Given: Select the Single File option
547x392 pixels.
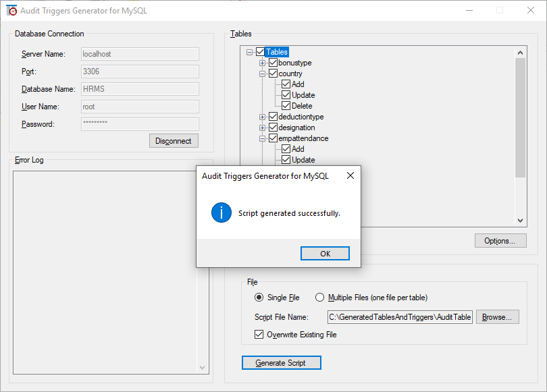Looking at the screenshot, I should [x=259, y=298].
